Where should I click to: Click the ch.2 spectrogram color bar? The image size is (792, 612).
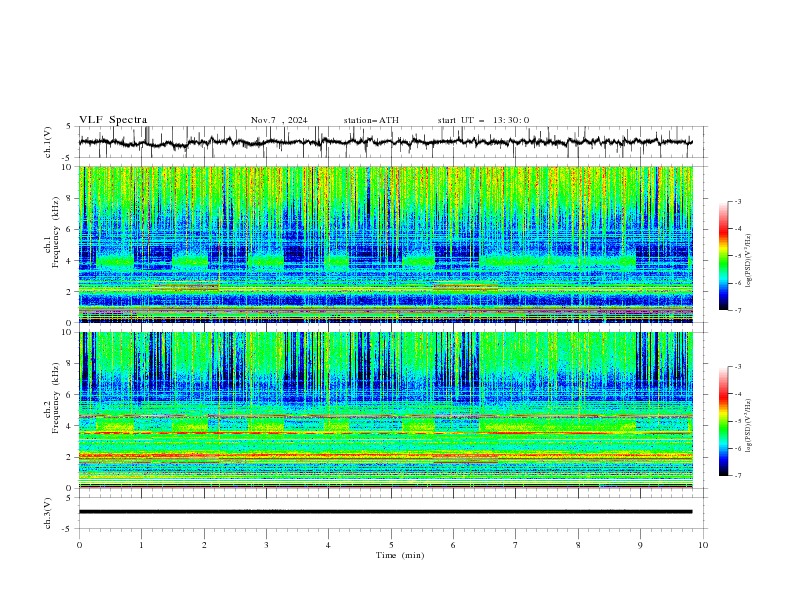[724, 421]
